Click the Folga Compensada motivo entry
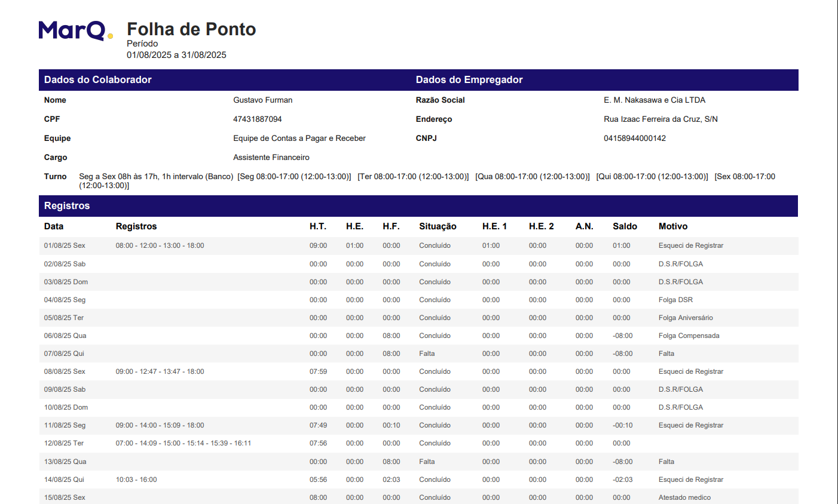The height and width of the screenshot is (504, 838). pyautogui.click(x=689, y=336)
